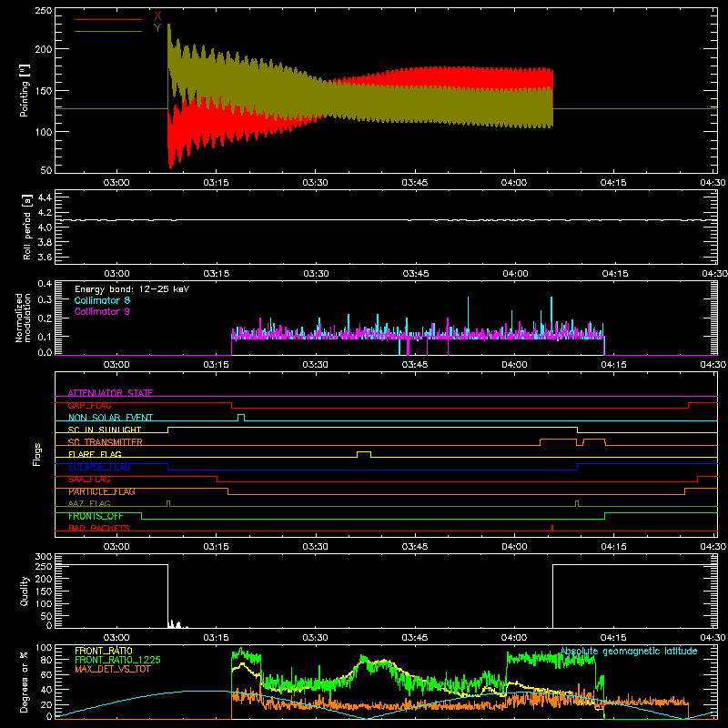The width and height of the screenshot is (728, 728).
Task: Click the FLARE_FLAG raised pulse near 03:37
Action: [x=364, y=452]
